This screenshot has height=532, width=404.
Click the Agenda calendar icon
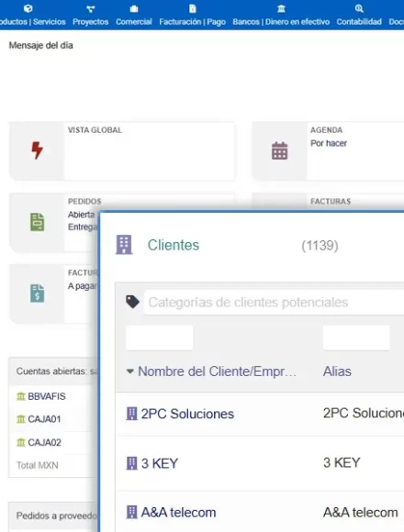pyautogui.click(x=280, y=150)
